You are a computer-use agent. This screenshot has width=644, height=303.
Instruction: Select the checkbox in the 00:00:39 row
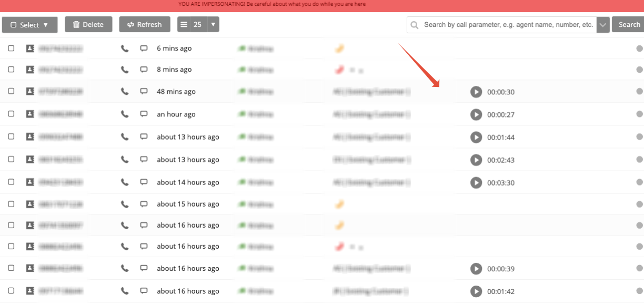(x=11, y=268)
